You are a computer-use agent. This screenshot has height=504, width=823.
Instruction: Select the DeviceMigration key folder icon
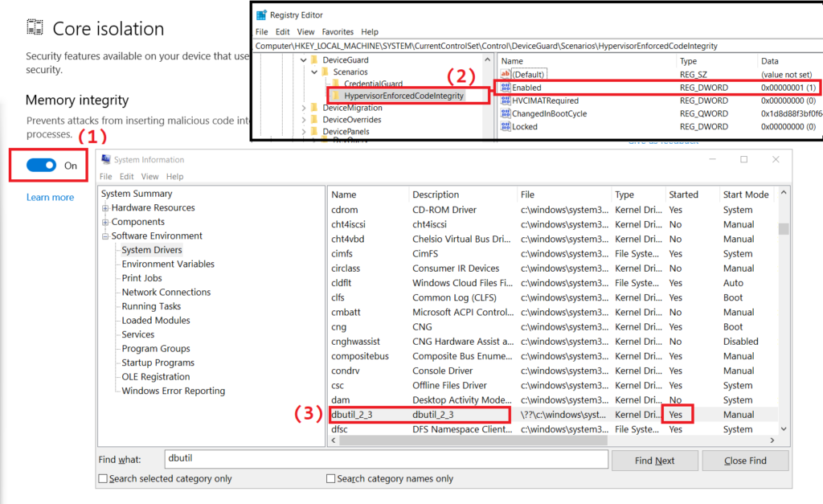(x=314, y=108)
